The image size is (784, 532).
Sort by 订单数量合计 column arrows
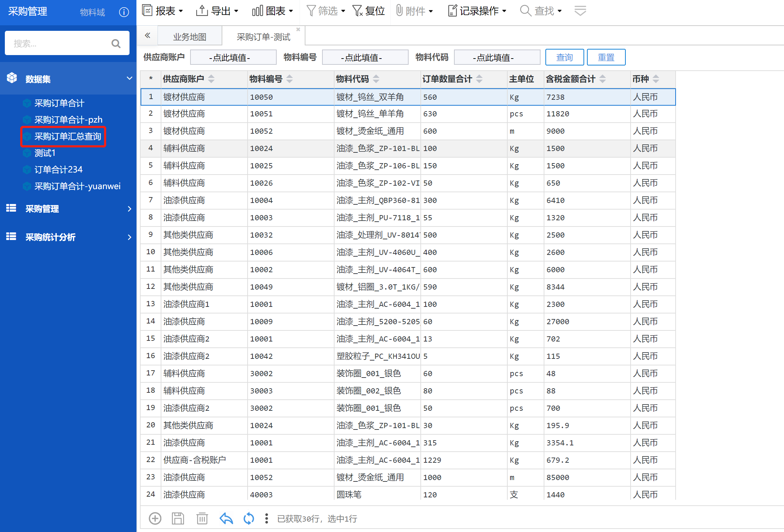tap(479, 79)
